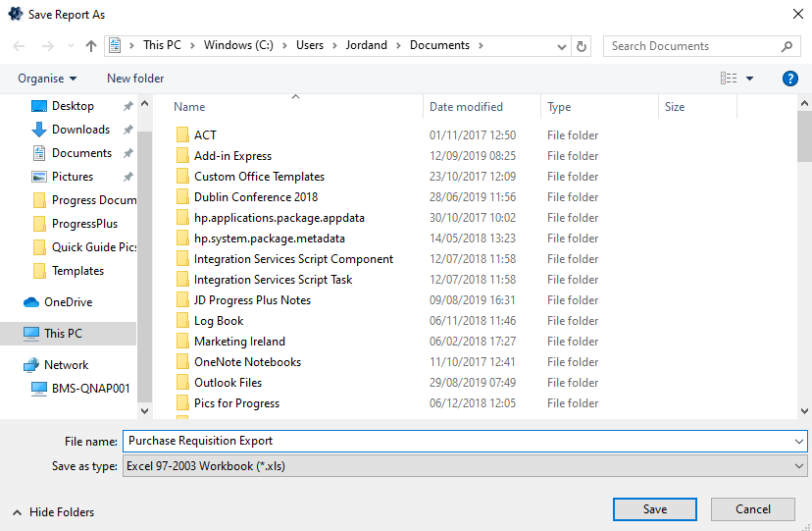812x531 pixels.
Task: Click the Refresh icon beside the address bar
Action: coord(583,46)
